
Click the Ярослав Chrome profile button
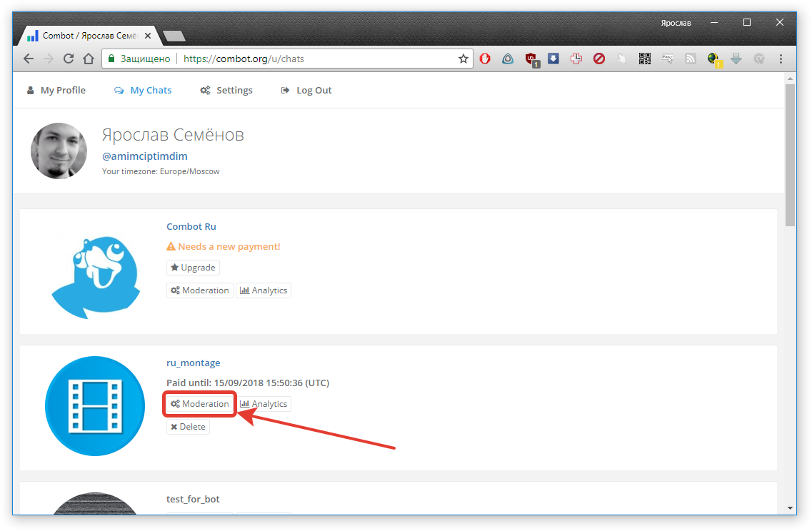(x=676, y=23)
